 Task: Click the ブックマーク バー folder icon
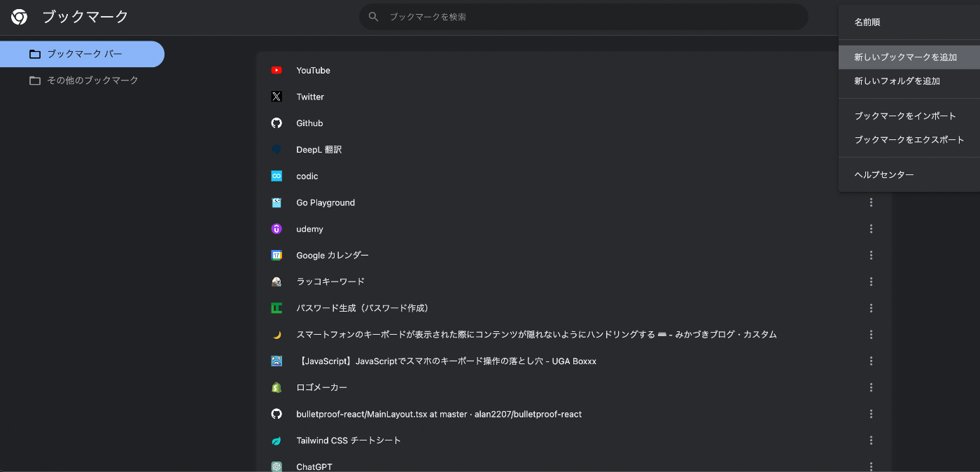point(35,54)
